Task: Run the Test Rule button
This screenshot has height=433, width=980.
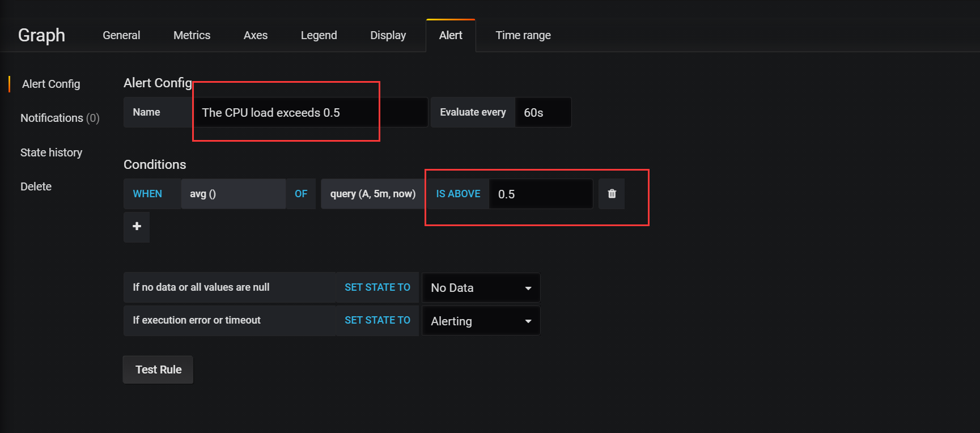Action: click(x=158, y=370)
